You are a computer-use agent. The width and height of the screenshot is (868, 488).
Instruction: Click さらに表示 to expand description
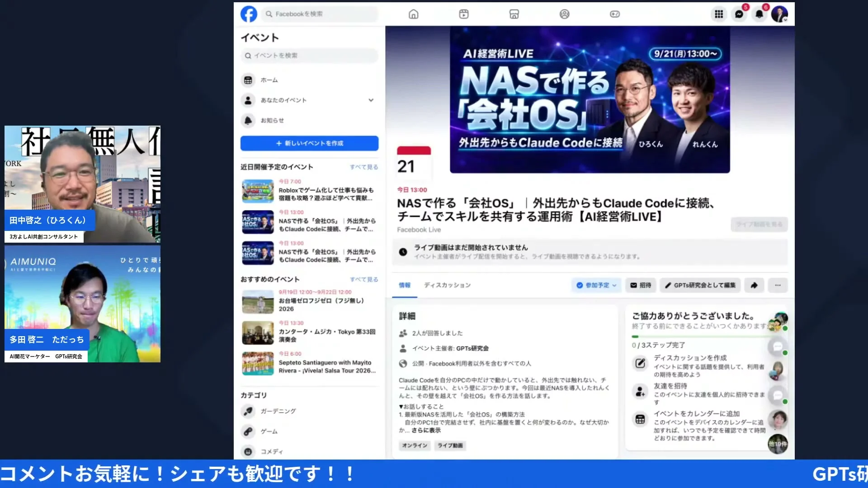(x=426, y=431)
